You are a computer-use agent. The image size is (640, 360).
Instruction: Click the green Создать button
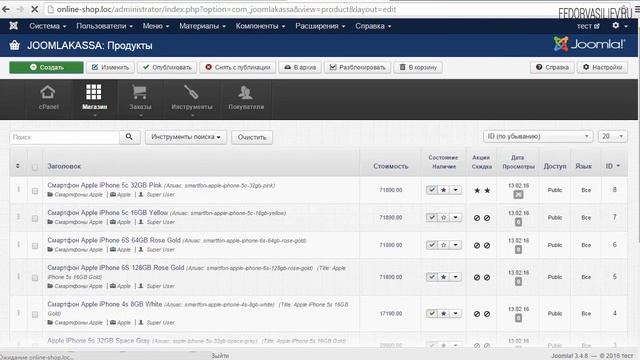pos(47,67)
